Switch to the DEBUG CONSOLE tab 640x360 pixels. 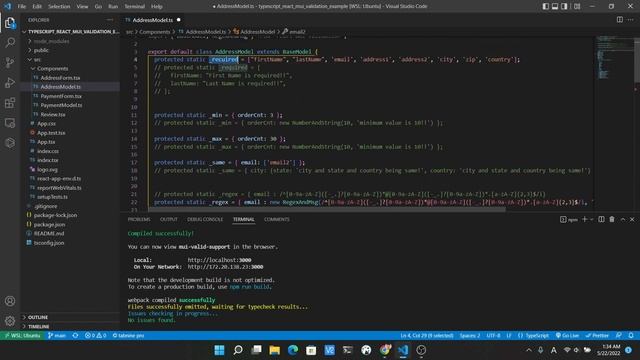click(205, 219)
